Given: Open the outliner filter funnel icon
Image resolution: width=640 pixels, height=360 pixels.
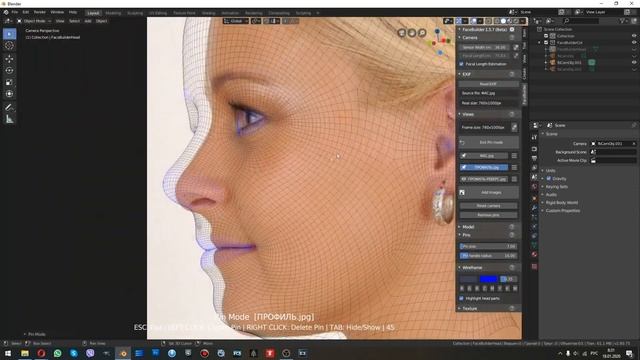Looking at the screenshot, I should coord(623,21).
